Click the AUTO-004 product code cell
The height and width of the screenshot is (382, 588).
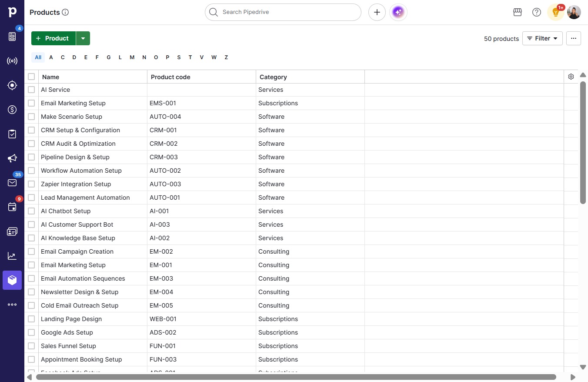[x=201, y=117]
